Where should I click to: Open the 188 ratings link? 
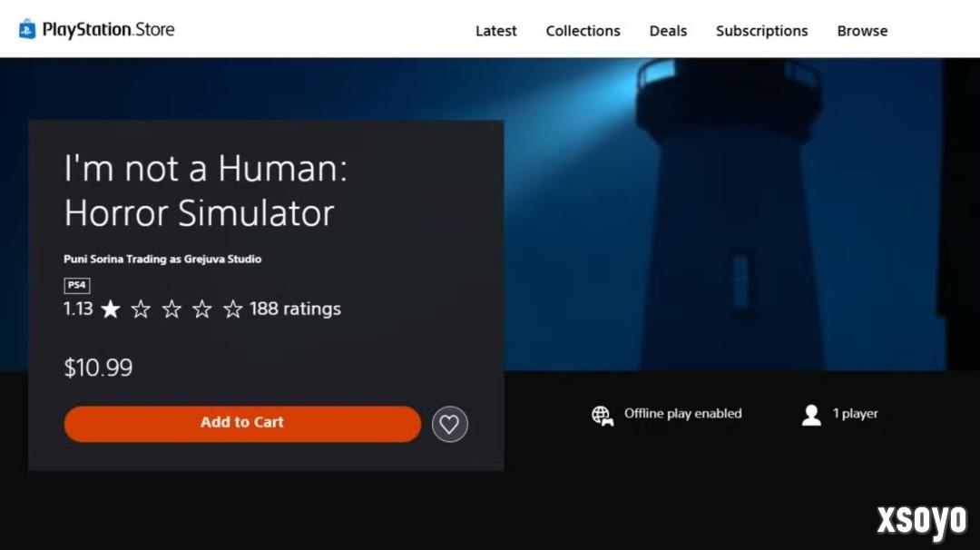pos(295,309)
